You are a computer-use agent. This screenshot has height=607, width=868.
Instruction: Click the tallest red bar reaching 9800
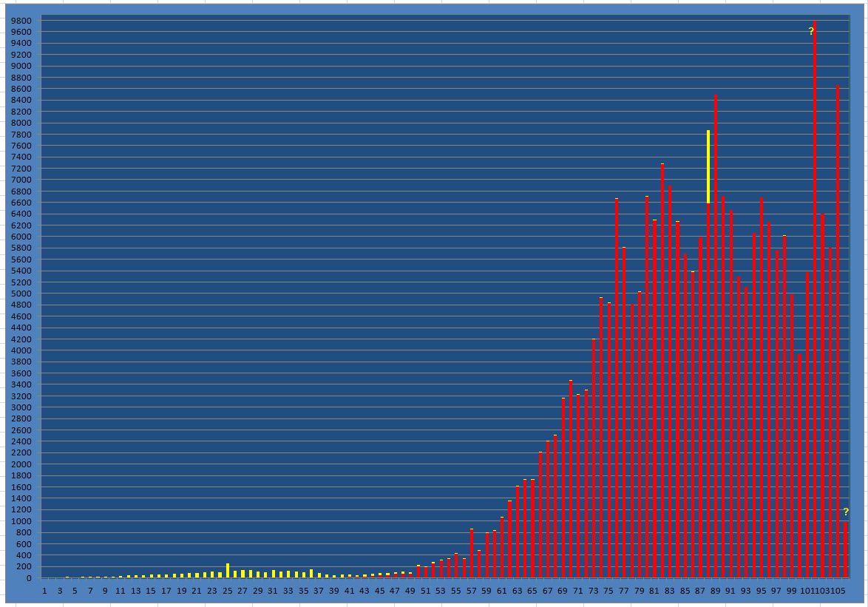click(x=815, y=296)
